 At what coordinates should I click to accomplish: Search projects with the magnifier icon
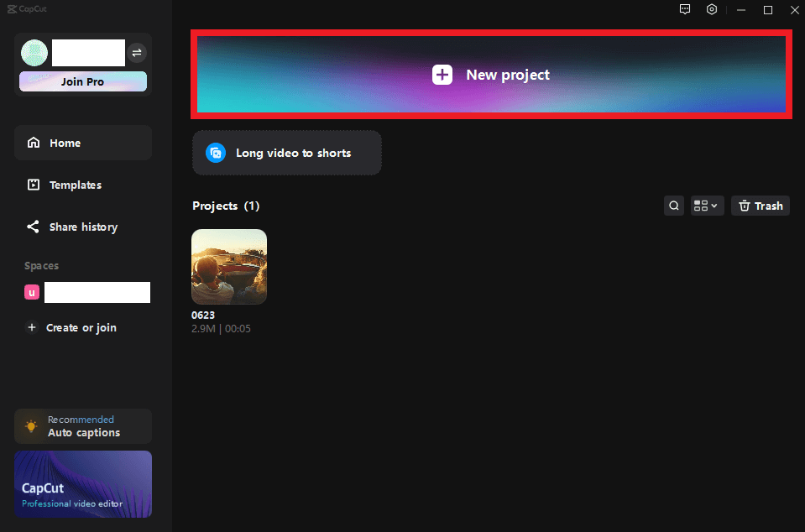click(x=674, y=206)
